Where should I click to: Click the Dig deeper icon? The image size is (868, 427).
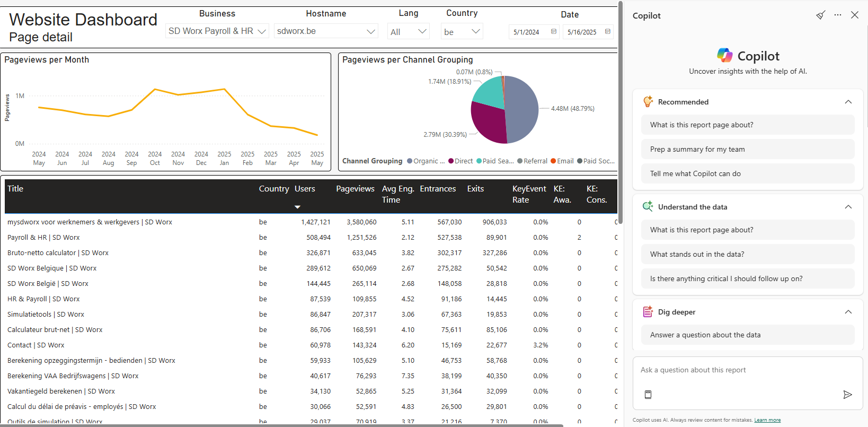(x=648, y=311)
